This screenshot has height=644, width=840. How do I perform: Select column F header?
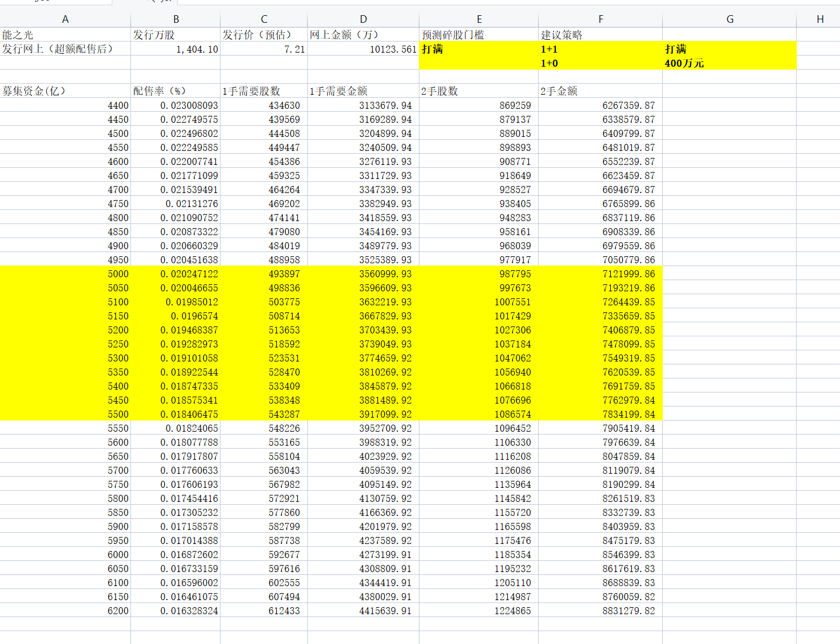coord(600,19)
